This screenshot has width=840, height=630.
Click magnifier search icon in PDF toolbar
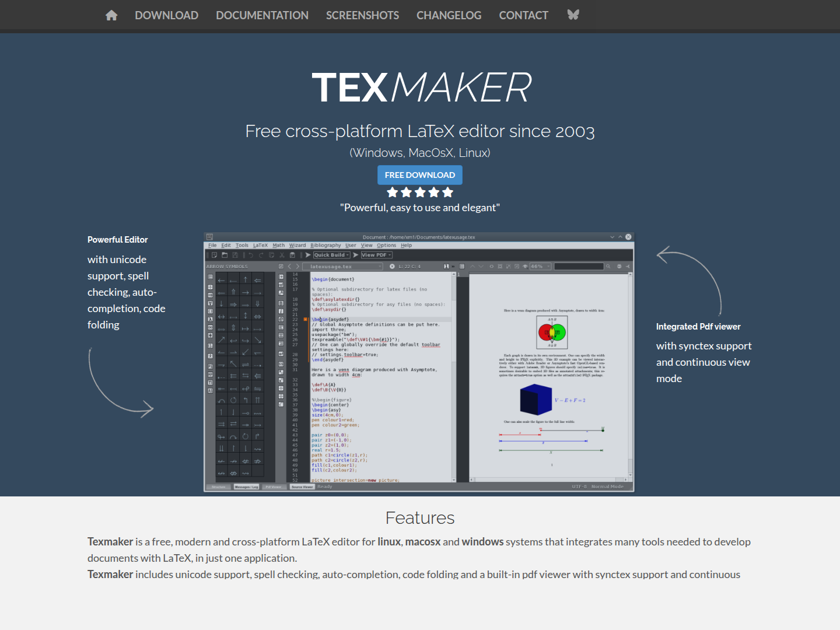[x=608, y=267]
